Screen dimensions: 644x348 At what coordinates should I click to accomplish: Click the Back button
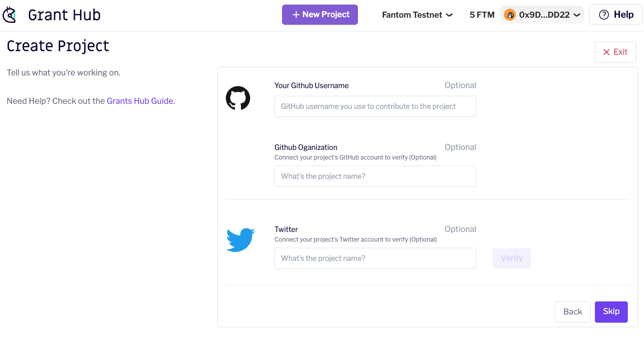click(x=573, y=312)
